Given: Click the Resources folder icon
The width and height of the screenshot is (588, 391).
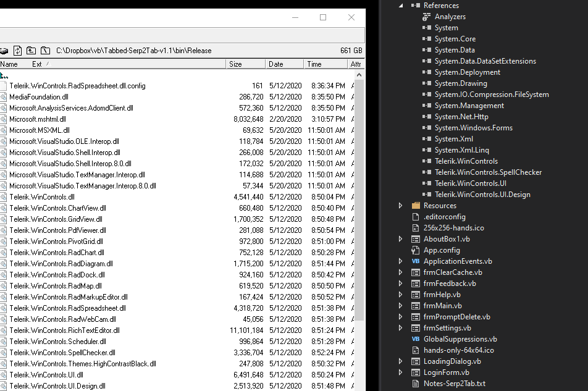Looking at the screenshot, I should (x=416, y=206).
